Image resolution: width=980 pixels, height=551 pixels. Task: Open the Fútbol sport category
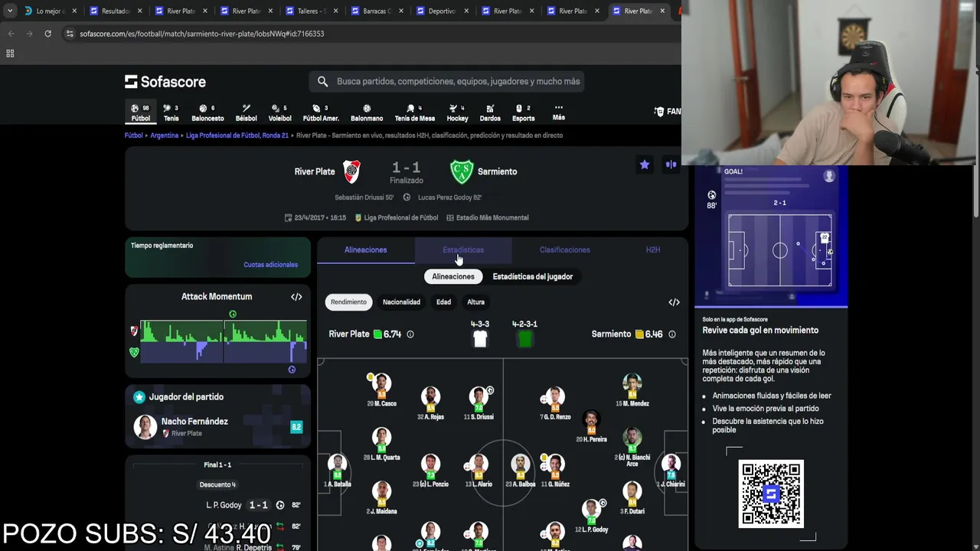coord(140,112)
